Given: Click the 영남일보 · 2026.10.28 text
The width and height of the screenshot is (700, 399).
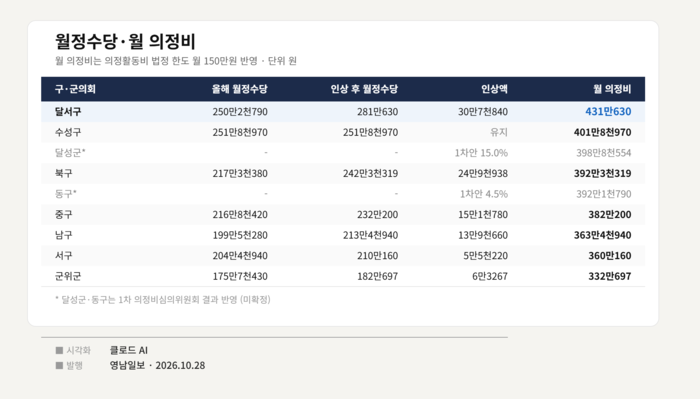Looking at the screenshot, I should pyautogui.click(x=158, y=366).
